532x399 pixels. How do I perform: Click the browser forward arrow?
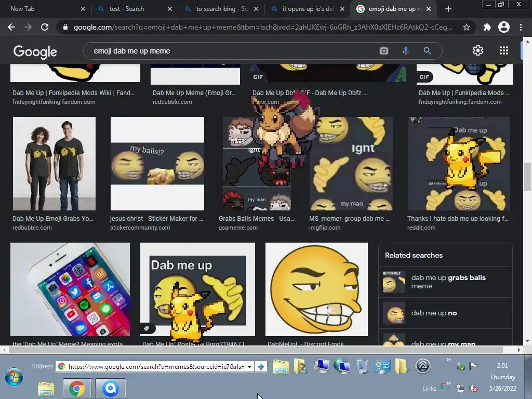click(28, 27)
